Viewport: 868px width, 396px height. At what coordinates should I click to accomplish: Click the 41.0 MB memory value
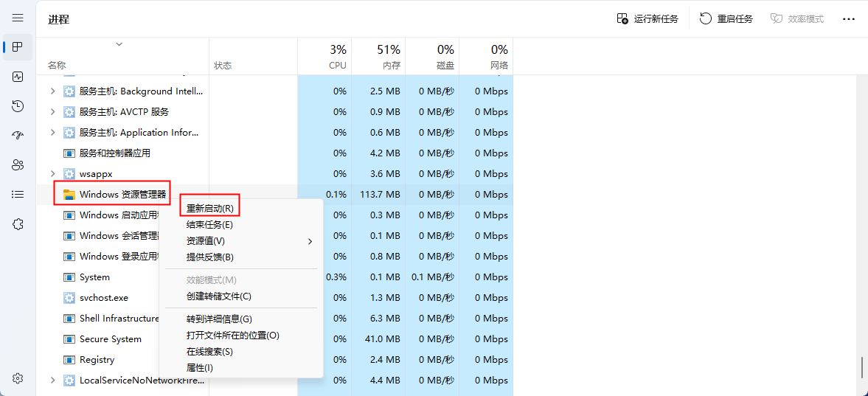click(383, 339)
